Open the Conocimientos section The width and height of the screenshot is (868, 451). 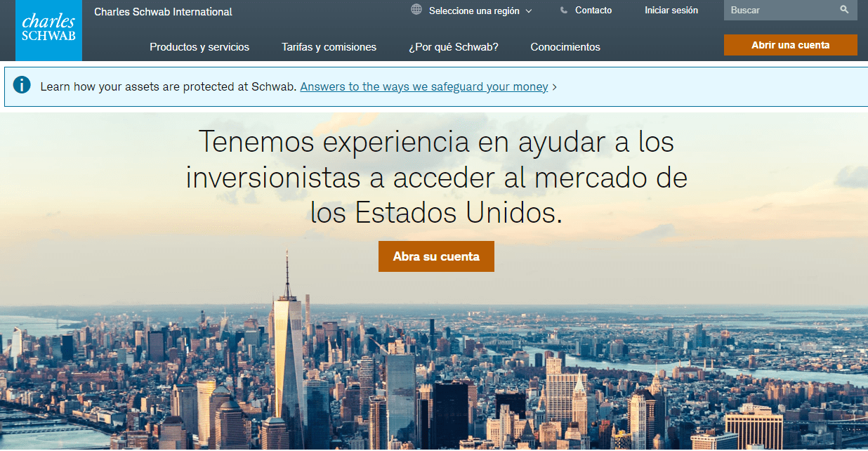565,47
